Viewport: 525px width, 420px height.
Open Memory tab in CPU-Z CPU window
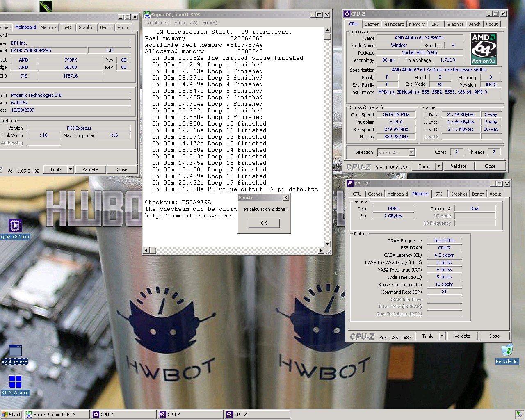point(417,24)
